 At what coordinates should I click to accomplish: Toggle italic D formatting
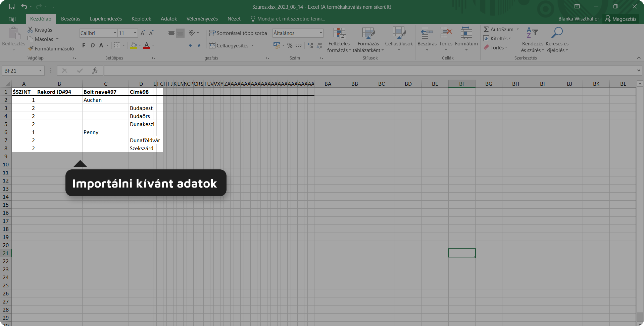click(93, 45)
